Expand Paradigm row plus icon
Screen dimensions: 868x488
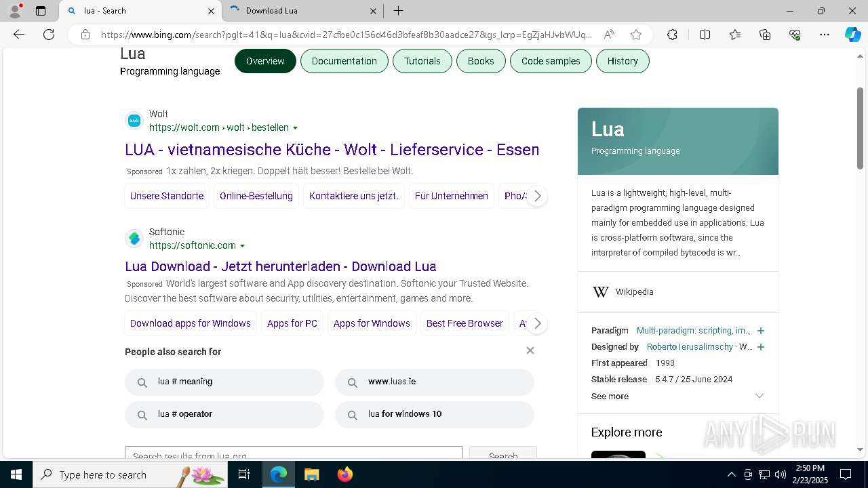pos(761,331)
